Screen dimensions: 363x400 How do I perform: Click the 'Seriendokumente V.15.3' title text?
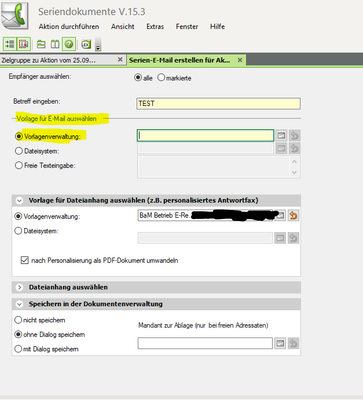click(x=92, y=12)
